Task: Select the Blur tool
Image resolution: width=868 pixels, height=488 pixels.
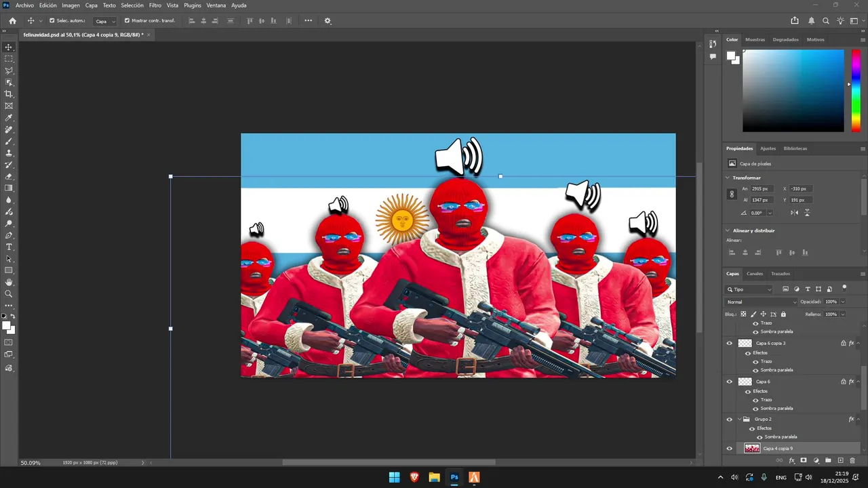Action: tap(9, 200)
